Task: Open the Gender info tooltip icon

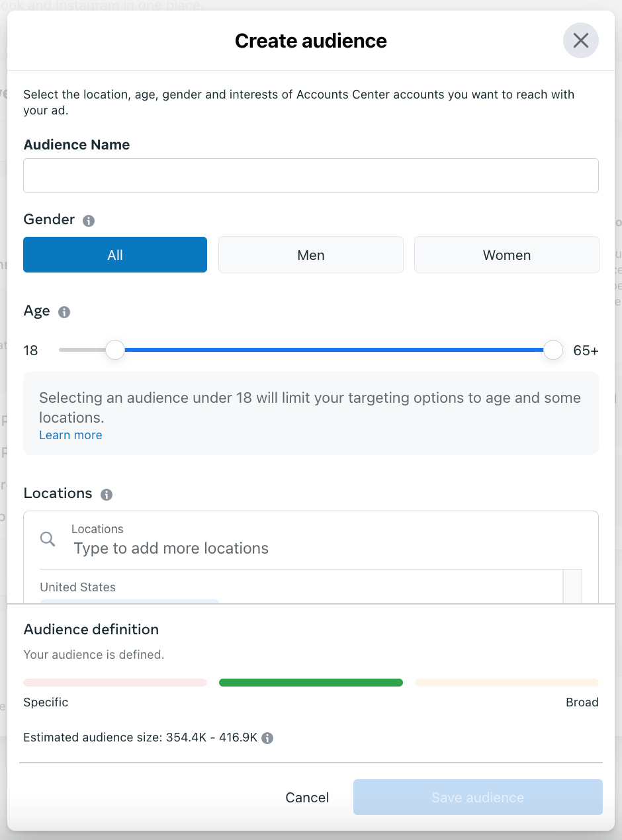Action: [x=89, y=221]
